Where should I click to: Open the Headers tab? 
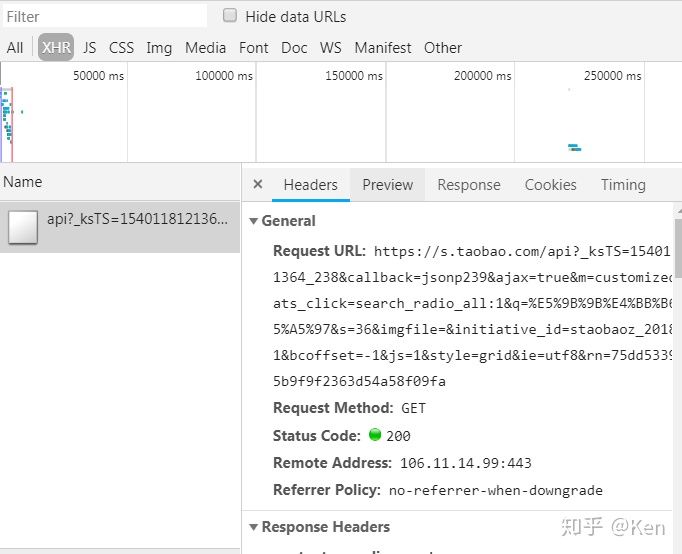[x=311, y=185]
